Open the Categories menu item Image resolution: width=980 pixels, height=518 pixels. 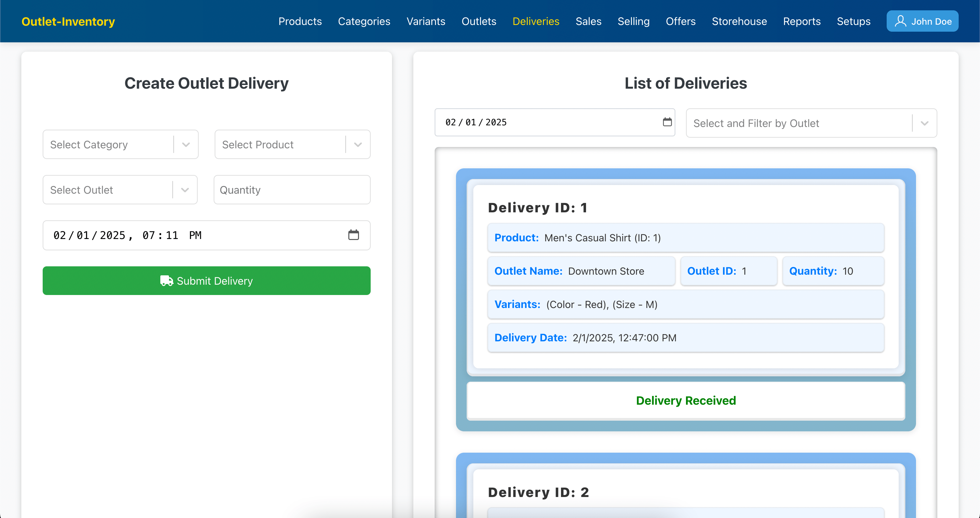click(364, 21)
